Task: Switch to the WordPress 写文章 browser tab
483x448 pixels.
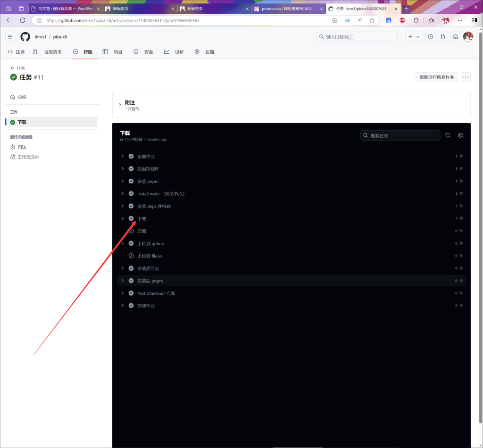Action: [x=66, y=8]
